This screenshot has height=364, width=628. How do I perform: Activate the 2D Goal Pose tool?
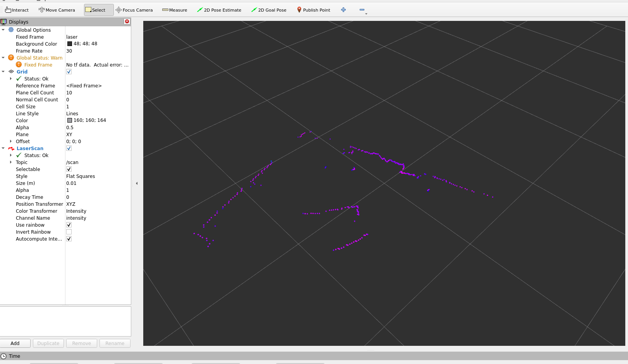269,10
